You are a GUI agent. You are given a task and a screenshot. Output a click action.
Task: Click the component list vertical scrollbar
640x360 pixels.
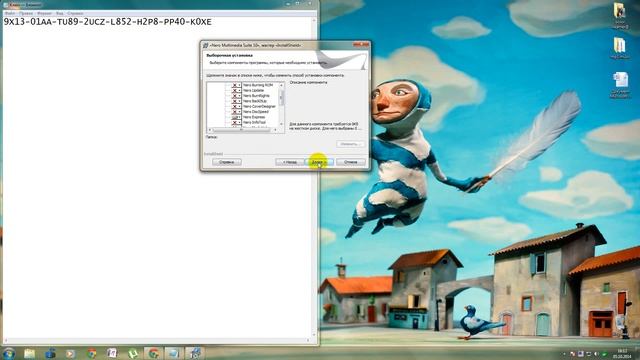click(x=281, y=104)
